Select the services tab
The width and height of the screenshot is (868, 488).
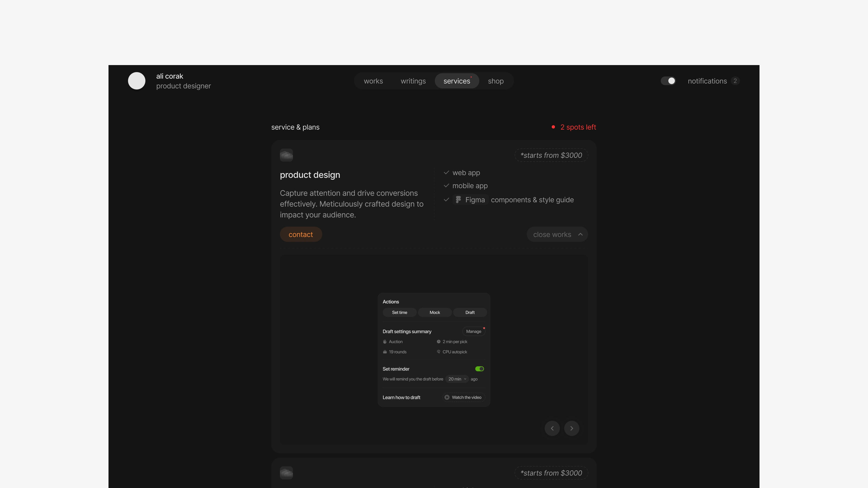pos(457,81)
